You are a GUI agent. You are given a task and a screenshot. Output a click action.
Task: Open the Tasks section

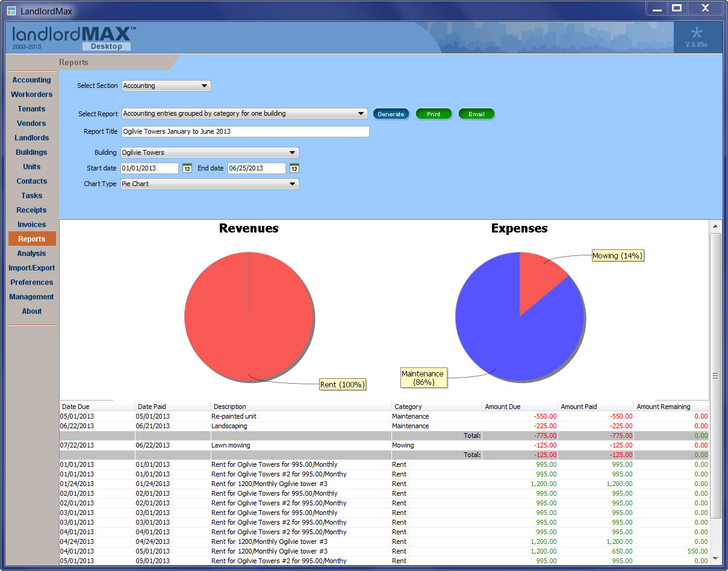click(x=32, y=196)
